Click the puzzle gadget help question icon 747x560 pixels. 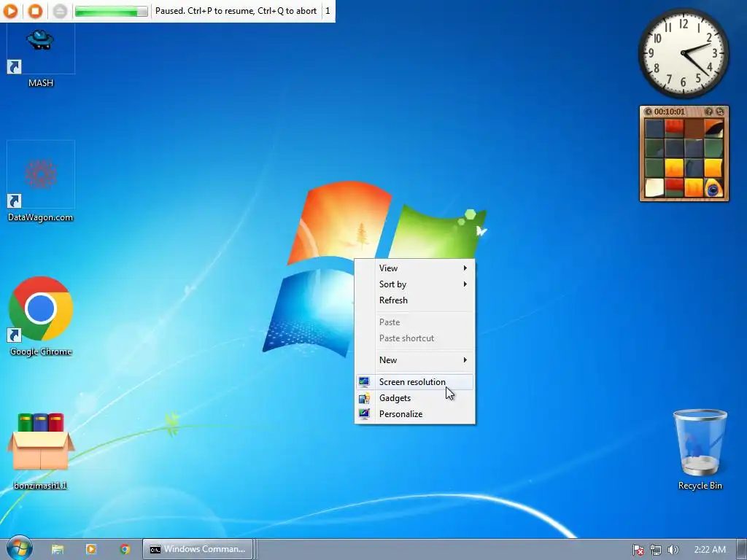pos(709,112)
